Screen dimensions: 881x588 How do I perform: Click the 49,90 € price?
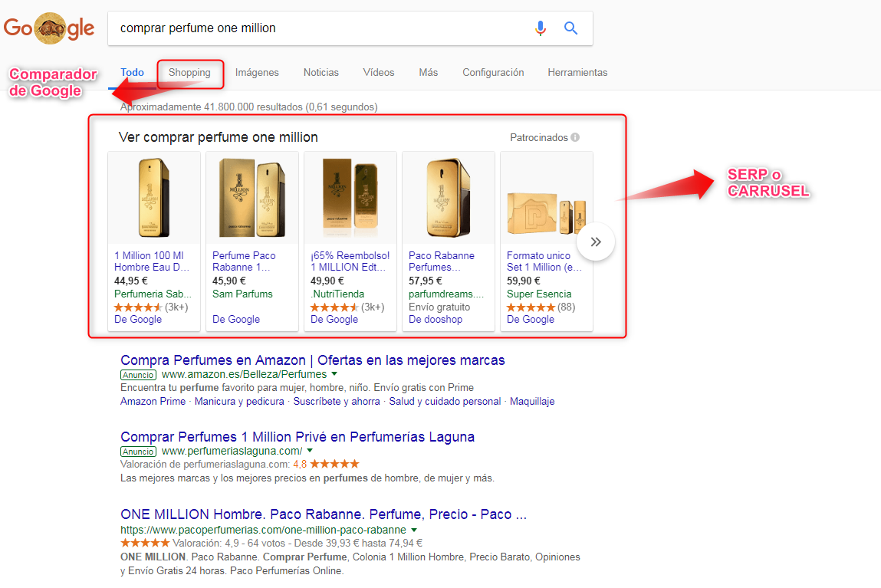pos(327,281)
